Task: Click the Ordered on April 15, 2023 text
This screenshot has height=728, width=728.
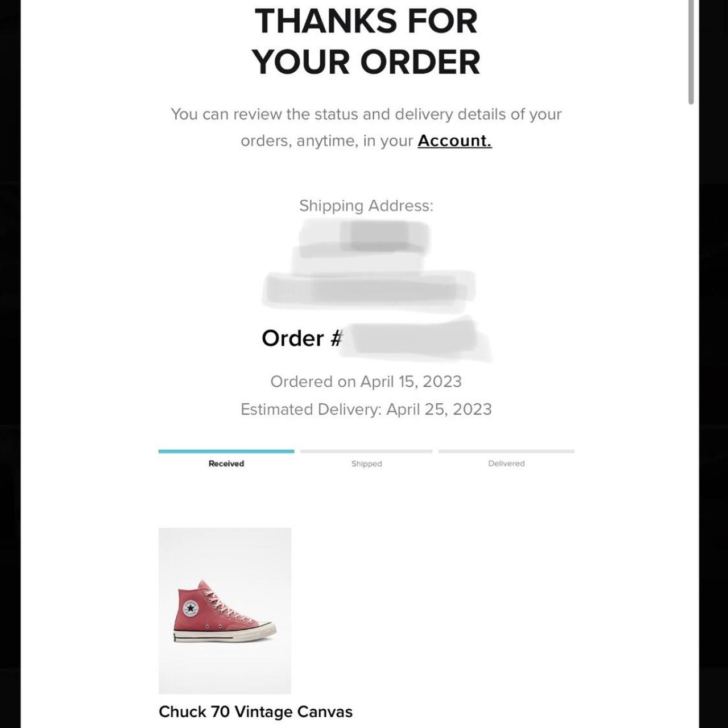Action: (366, 382)
